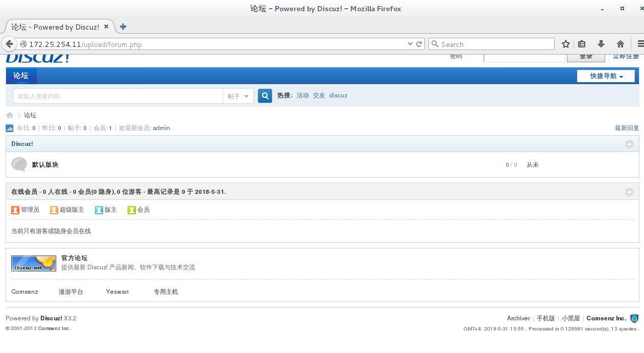Click the 超级版主 user icon
This screenshot has width=644, height=353.
click(54, 210)
